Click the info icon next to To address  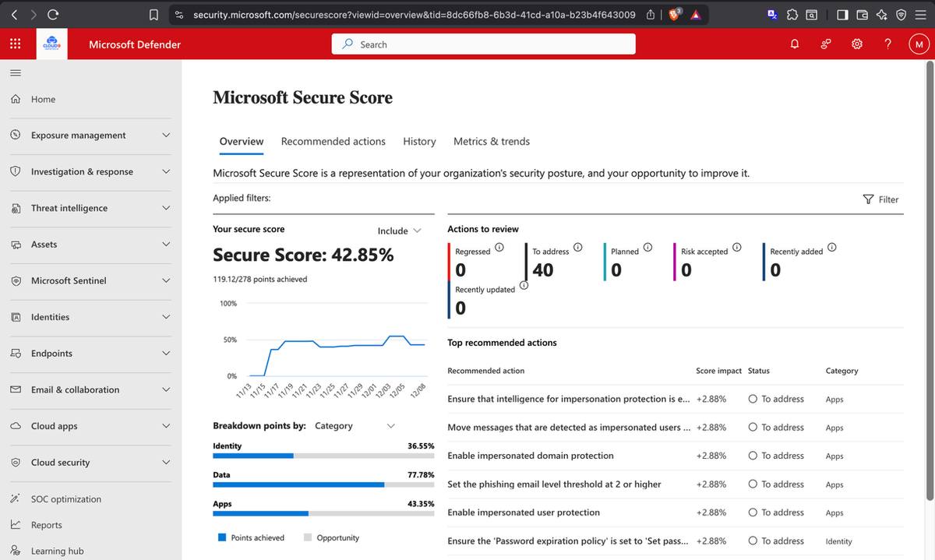(x=578, y=248)
